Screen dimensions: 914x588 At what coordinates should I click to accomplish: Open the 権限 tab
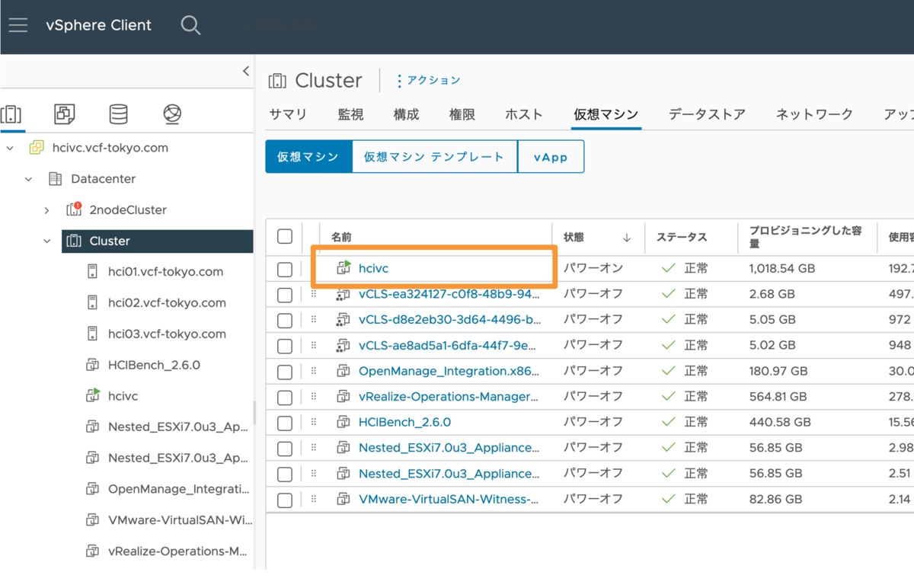(462, 114)
